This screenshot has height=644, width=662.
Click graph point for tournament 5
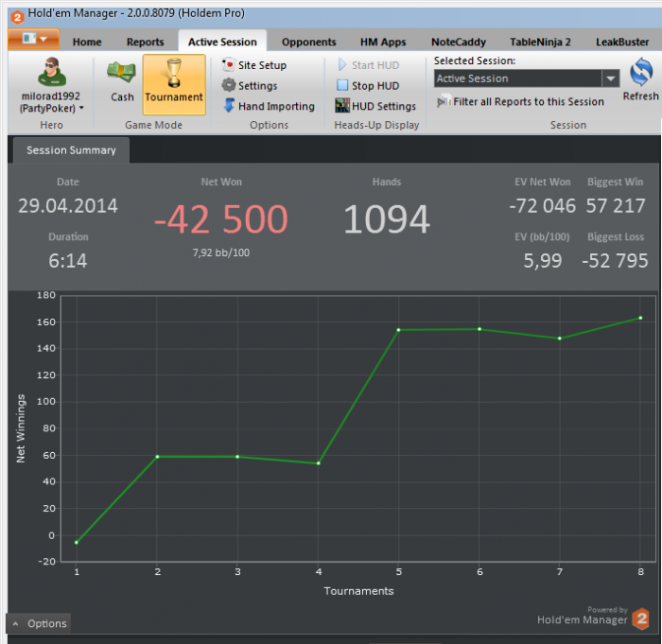click(x=398, y=330)
